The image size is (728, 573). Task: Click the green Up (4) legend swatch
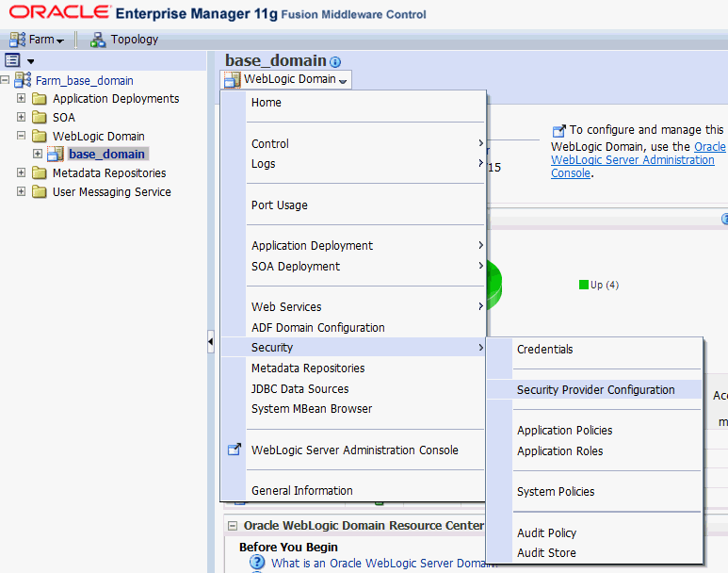(x=584, y=285)
